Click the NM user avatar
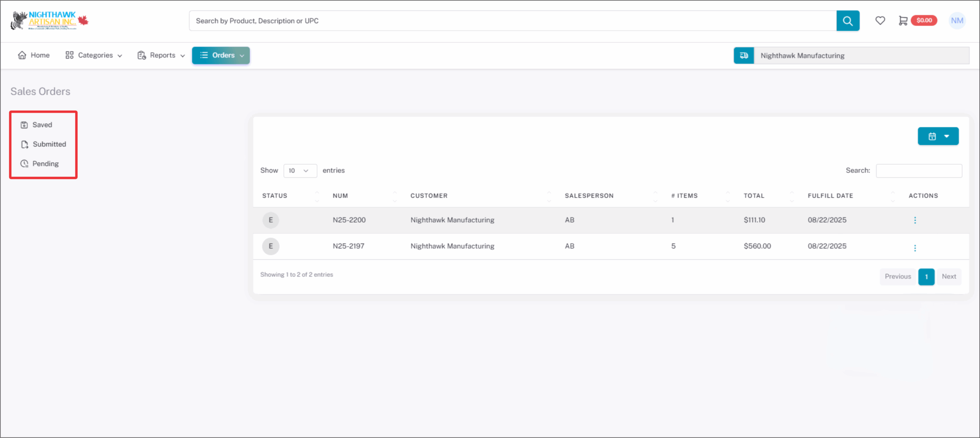This screenshot has width=980, height=438. tap(957, 21)
